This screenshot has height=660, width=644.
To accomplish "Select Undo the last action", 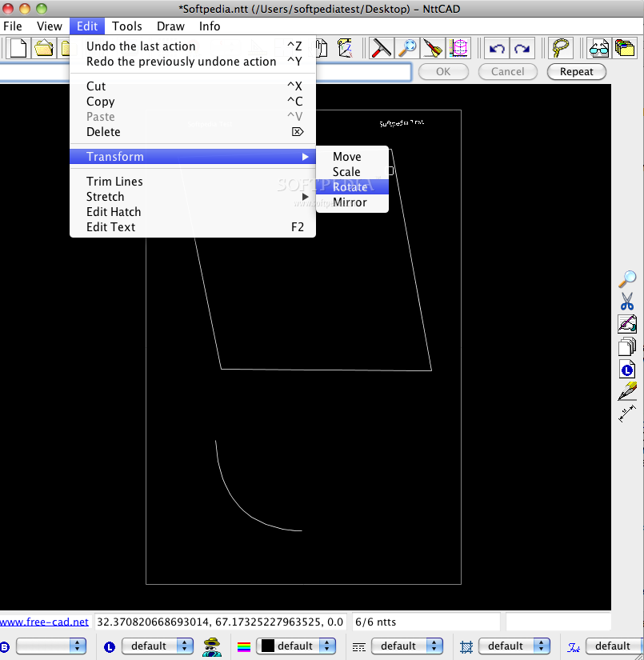I will (x=193, y=46).
